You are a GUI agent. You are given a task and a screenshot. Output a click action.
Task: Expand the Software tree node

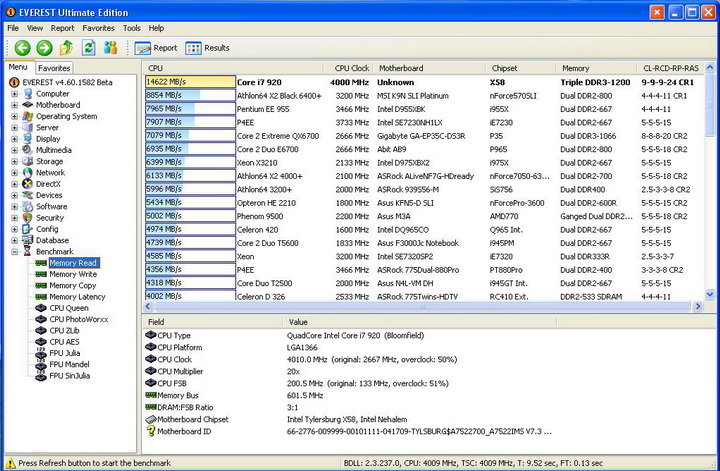(x=14, y=207)
